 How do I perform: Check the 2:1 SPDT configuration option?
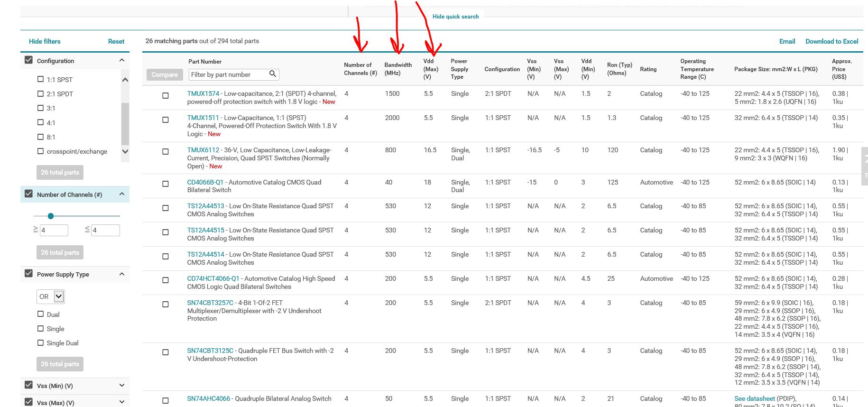(x=40, y=93)
